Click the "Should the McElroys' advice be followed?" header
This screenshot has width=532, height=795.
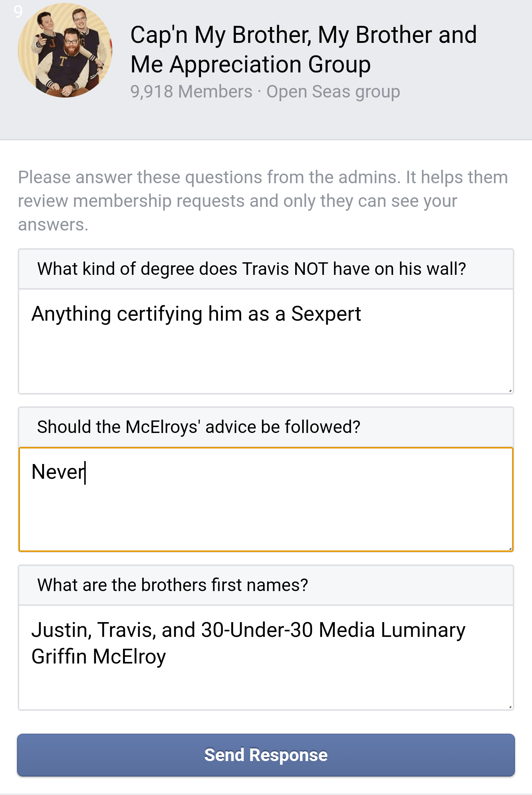pos(199,427)
